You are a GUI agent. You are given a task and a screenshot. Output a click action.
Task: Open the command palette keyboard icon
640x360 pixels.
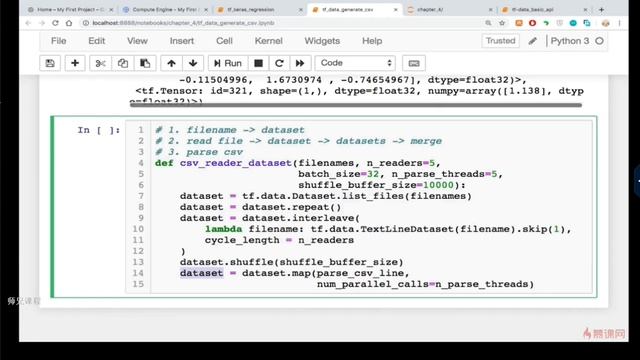[414, 63]
